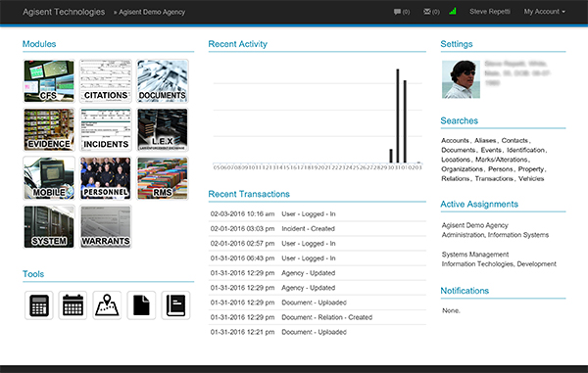Open the Incidents module tile
The image size is (588, 373).
click(106, 129)
